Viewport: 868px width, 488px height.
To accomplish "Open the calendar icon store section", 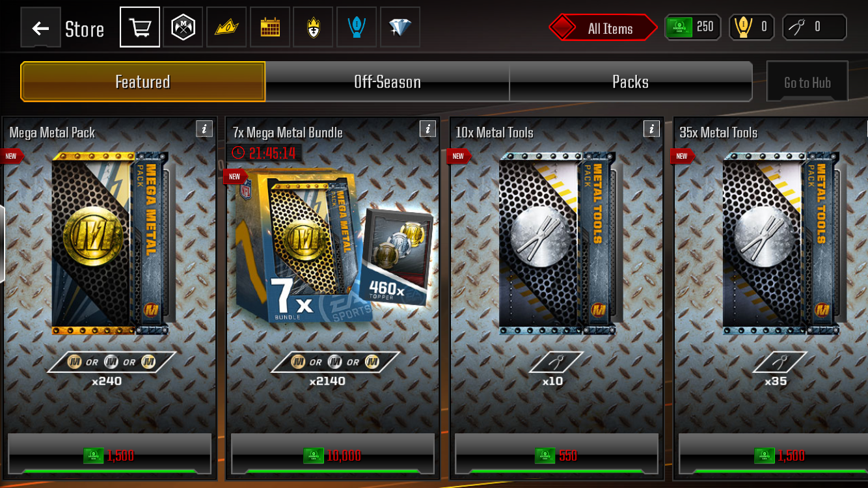I will pyautogui.click(x=270, y=27).
